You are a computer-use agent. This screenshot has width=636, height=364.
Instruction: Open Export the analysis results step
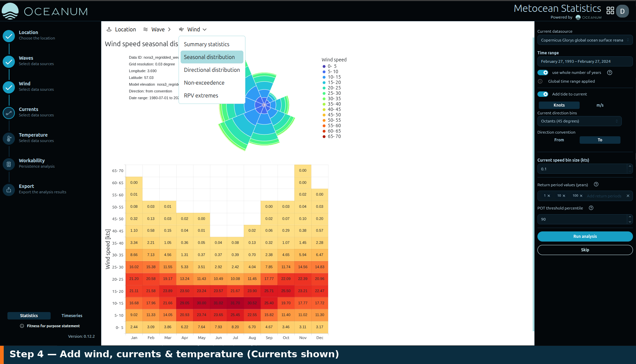tap(43, 189)
